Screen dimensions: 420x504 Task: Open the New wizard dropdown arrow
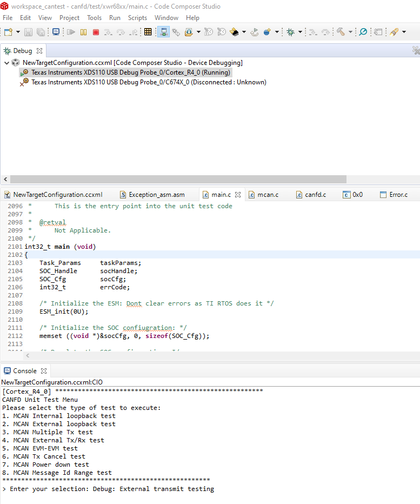point(18,32)
